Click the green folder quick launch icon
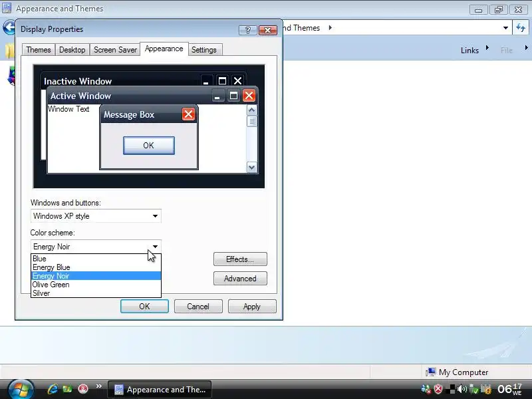Image resolution: width=532 pixels, height=399 pixels. 68,389
